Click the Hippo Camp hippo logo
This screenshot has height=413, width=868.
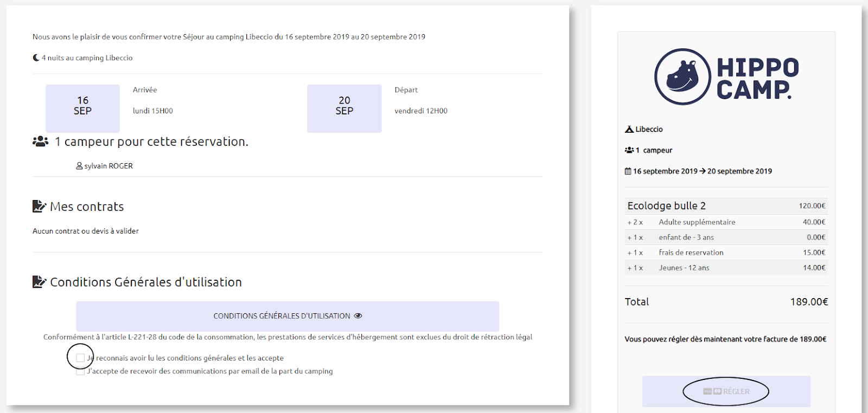tap(682, 76)
